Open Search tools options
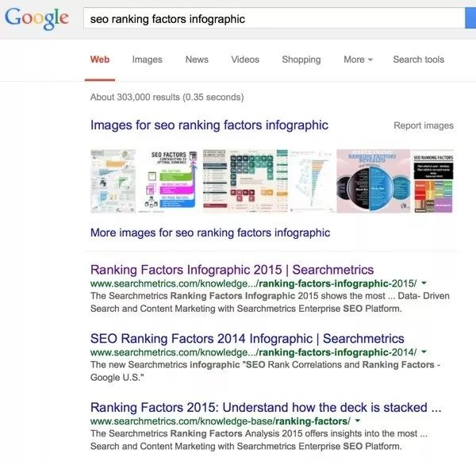The image size is (476, 461). click(419, 60)
